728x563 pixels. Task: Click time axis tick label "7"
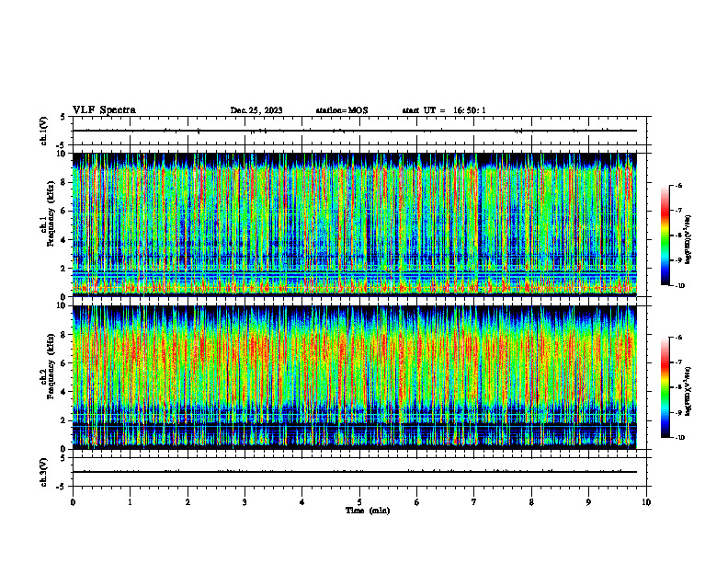(x=474, y=502)
